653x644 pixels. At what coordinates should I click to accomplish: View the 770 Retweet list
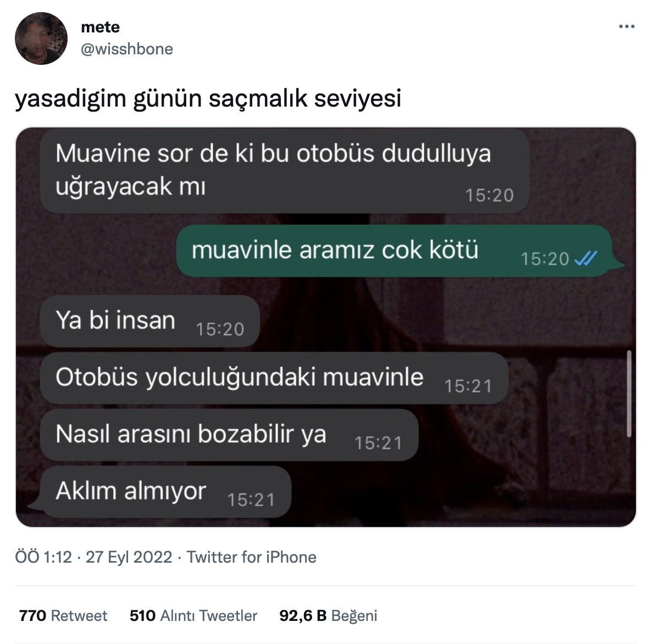tap(63, 615)
